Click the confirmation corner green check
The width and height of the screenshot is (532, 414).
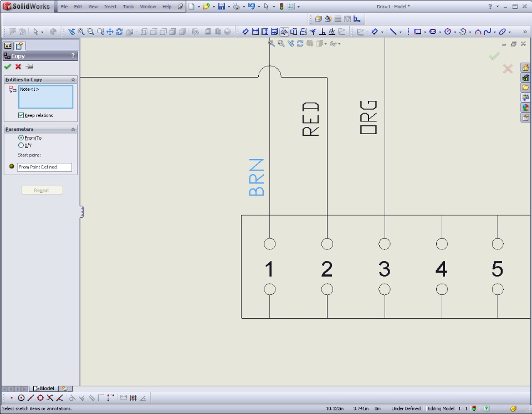[x=494, y=57]
